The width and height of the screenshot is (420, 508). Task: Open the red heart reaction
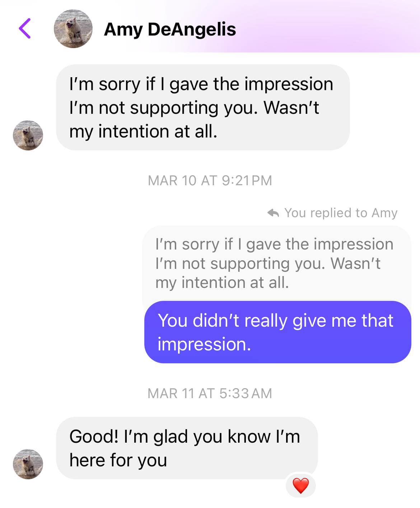click(x=301, y=486)
